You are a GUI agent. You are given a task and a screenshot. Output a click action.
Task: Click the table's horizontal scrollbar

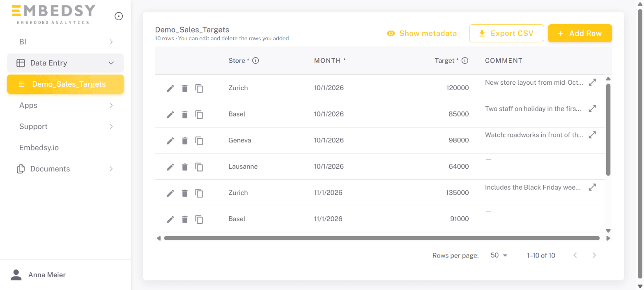382,238
